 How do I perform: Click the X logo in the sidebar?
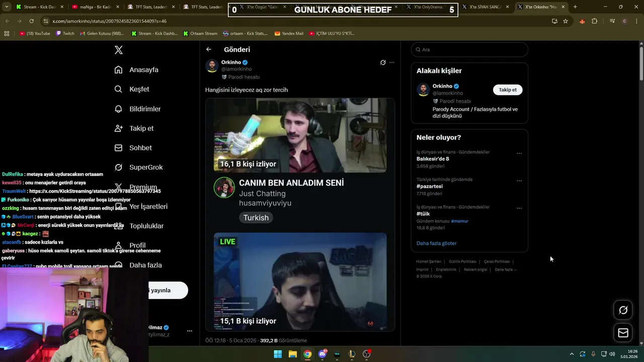pyautogui.click(x=119, y=50)
